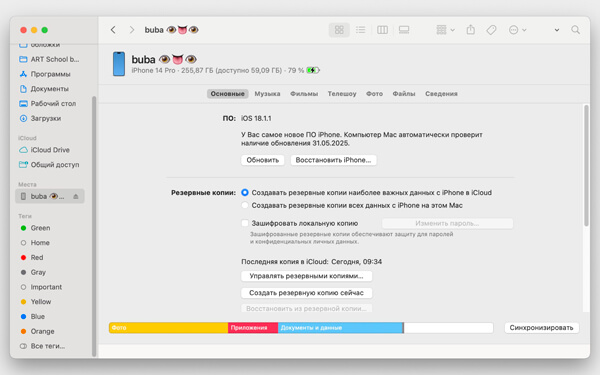
Task: Select the Orange tag
Action: coord(38,331)
